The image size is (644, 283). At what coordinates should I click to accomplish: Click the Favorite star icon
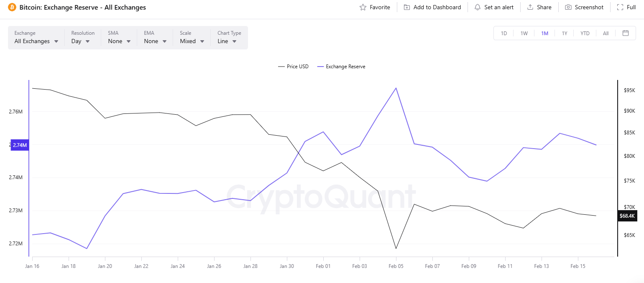(363, 7)
